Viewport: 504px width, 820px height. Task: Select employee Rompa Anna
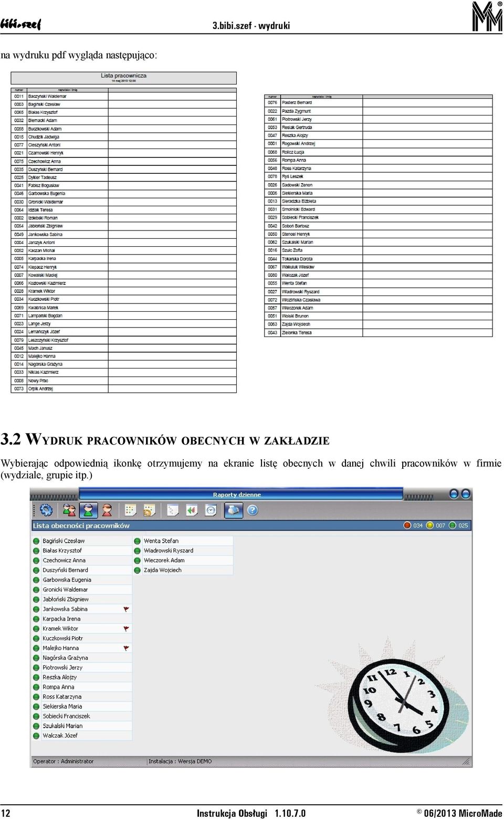[x=59, y=687]
